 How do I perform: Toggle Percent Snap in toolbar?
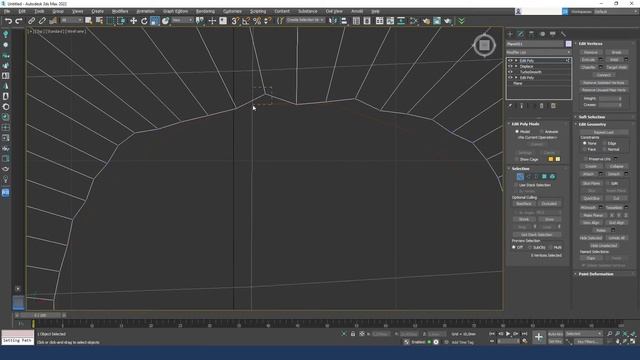[x=257, y=21]
